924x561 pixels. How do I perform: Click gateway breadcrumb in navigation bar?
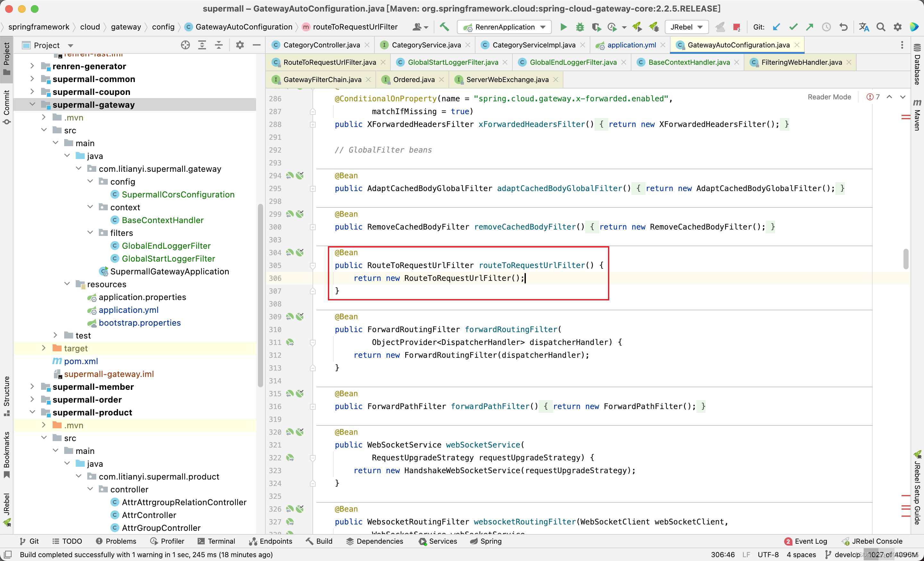(x=126, y=27)
